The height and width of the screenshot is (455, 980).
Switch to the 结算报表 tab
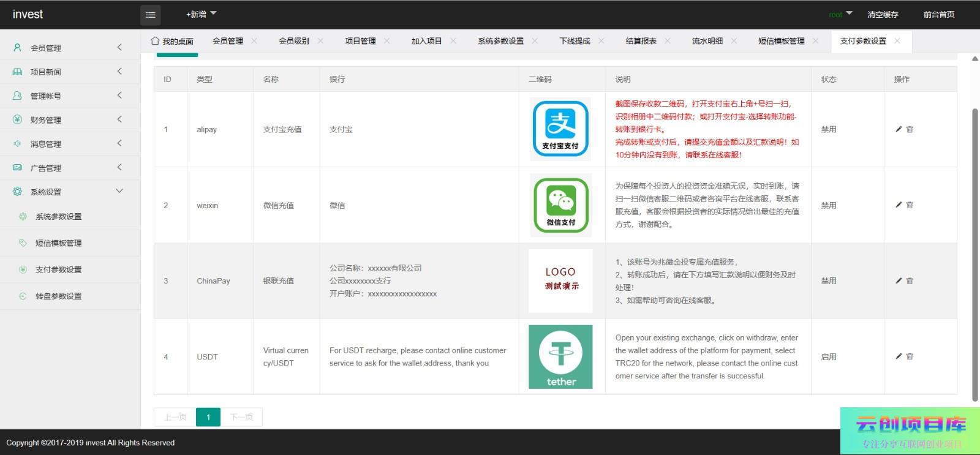tap(641, 41)
